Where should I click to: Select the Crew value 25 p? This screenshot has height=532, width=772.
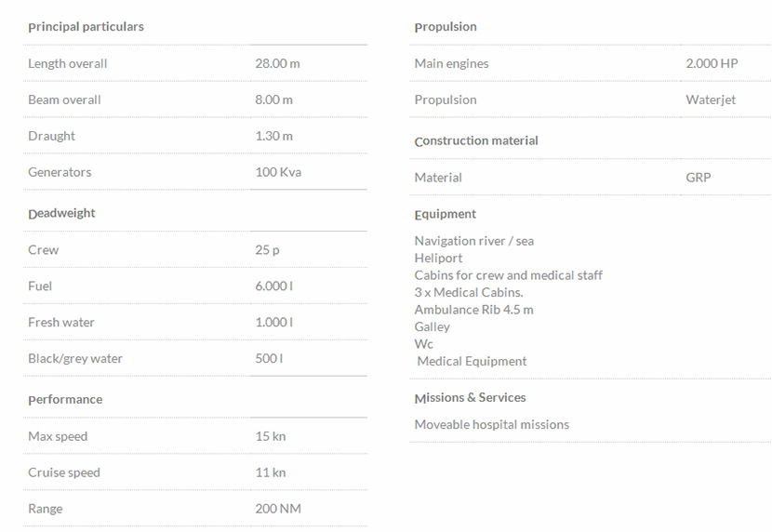[x=267, y=250]
